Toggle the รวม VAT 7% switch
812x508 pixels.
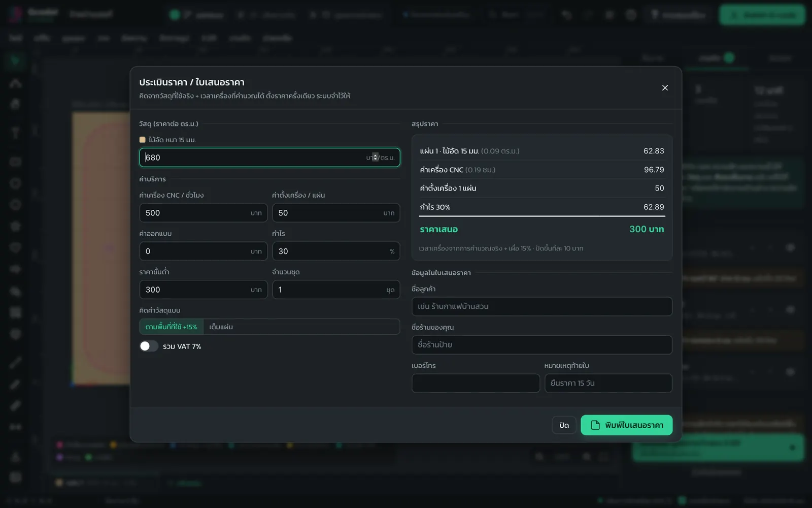coord(149,346)
